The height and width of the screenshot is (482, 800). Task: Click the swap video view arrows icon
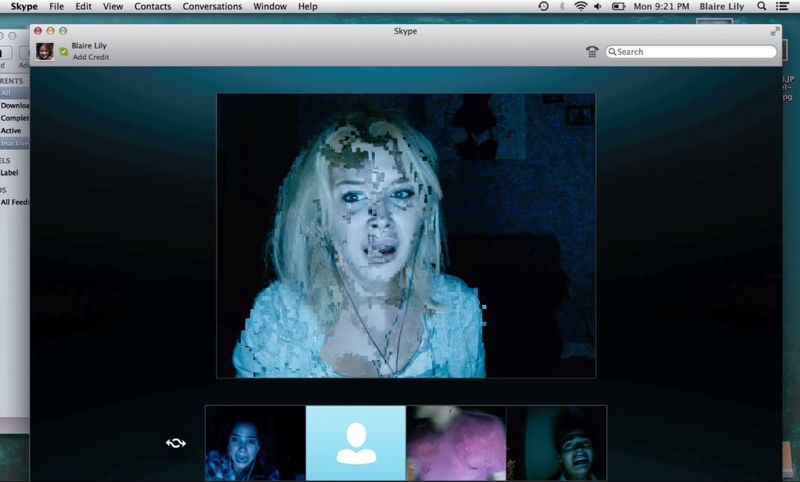click(176, 443)
